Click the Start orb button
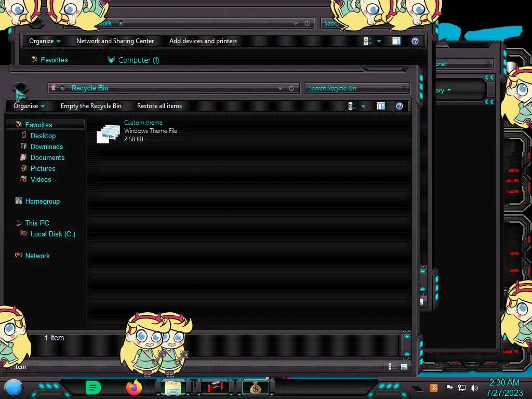Screen dimensions: 532x399 point(14,388)
